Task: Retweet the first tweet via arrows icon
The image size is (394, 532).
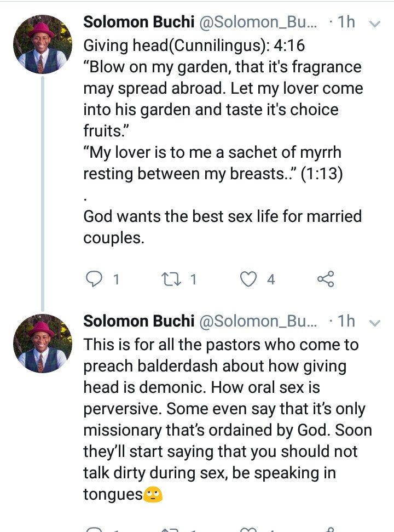Action: (x=171, y=279)
